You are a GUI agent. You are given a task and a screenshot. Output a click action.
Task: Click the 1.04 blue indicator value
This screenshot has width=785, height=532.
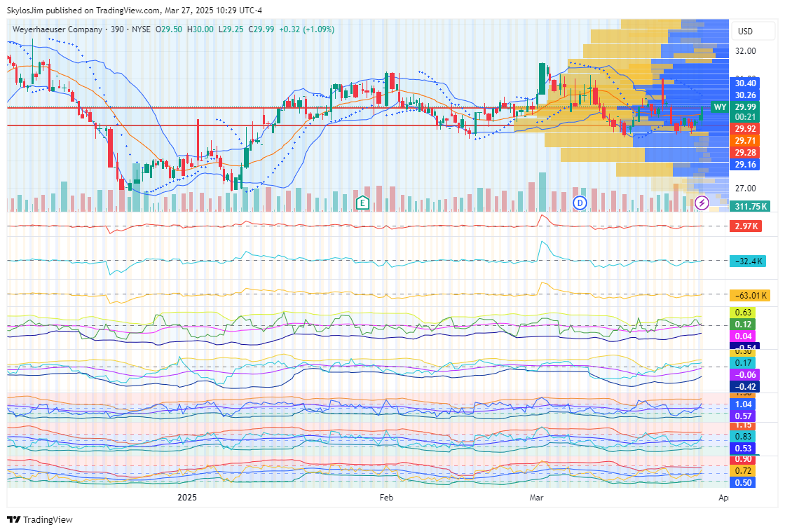click(x=743, y=404)
